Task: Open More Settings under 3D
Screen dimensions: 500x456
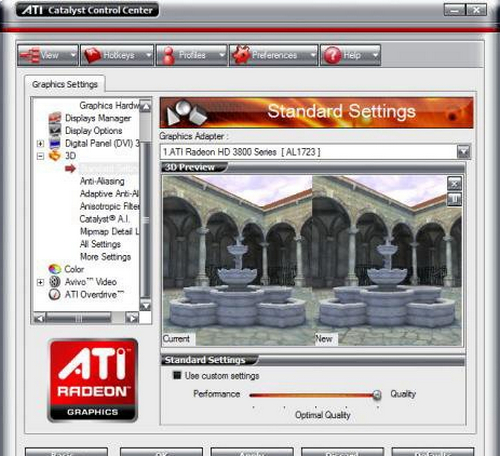Action: (x=105, y=257)
